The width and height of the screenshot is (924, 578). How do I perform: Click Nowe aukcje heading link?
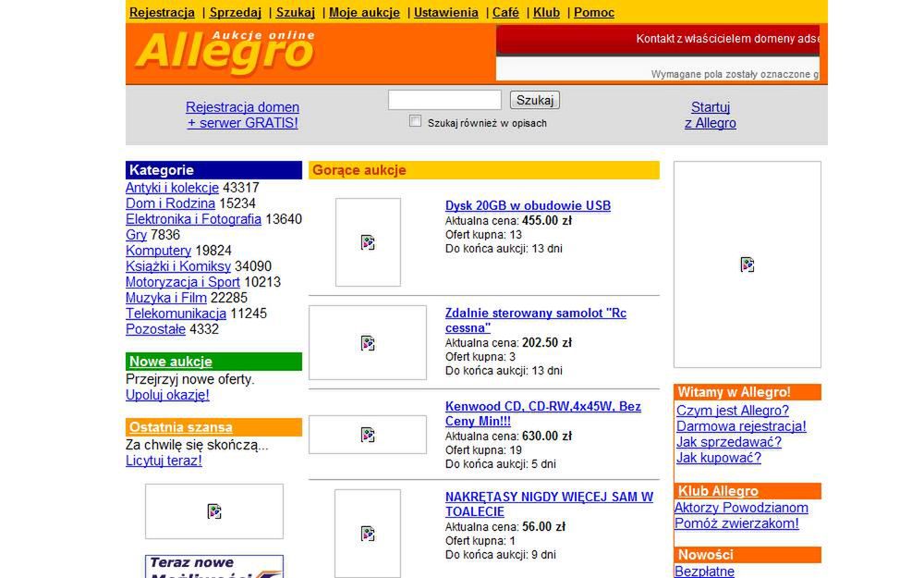(171, 362)
